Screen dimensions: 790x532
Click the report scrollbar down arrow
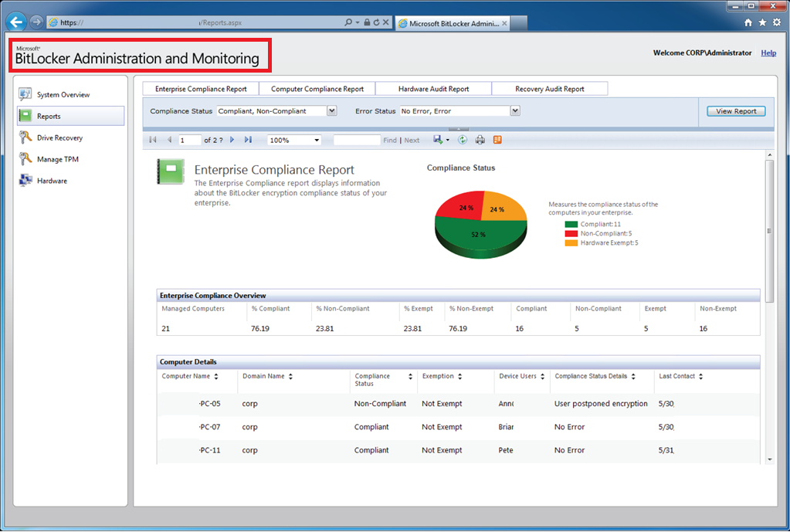click(769, 459)
